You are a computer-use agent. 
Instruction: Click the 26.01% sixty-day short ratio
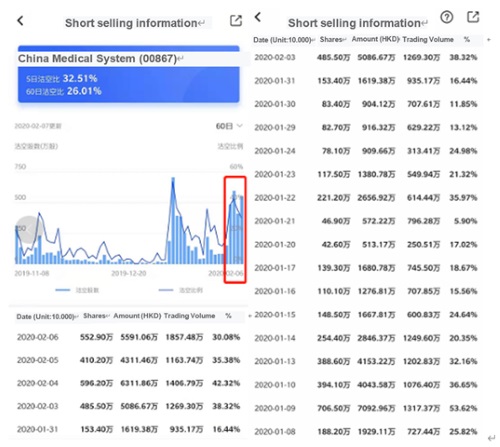[x=84, y=91]
